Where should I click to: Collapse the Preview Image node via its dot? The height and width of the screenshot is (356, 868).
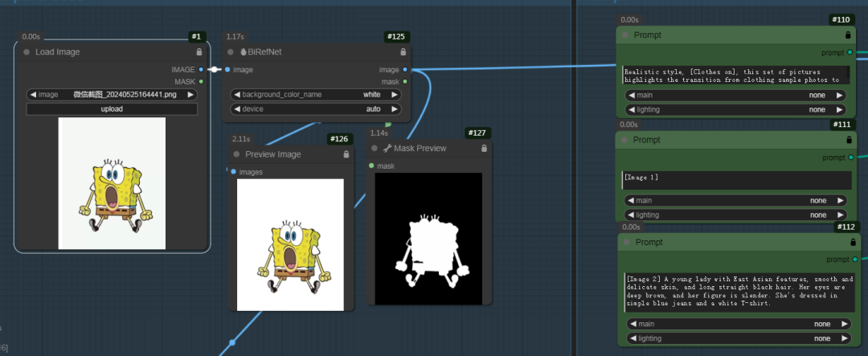(x=237, y=154)
